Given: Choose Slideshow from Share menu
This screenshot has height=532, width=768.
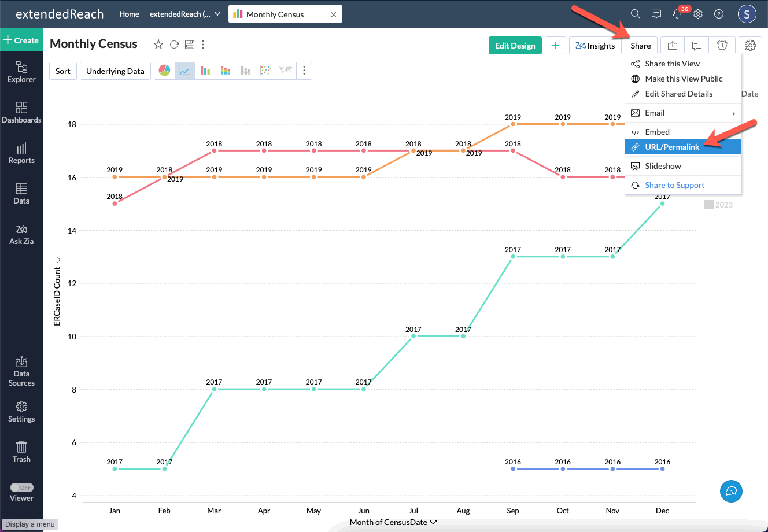Looking at the screenshot, I should pos(683,166).
